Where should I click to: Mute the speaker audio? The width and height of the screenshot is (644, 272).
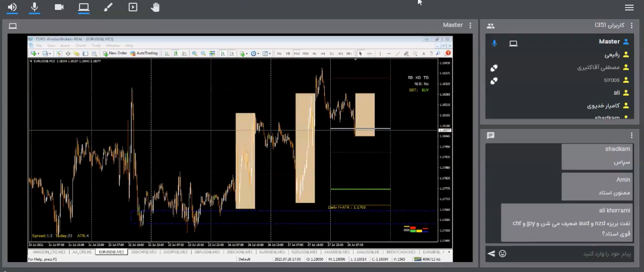click(x=12, y=7)
